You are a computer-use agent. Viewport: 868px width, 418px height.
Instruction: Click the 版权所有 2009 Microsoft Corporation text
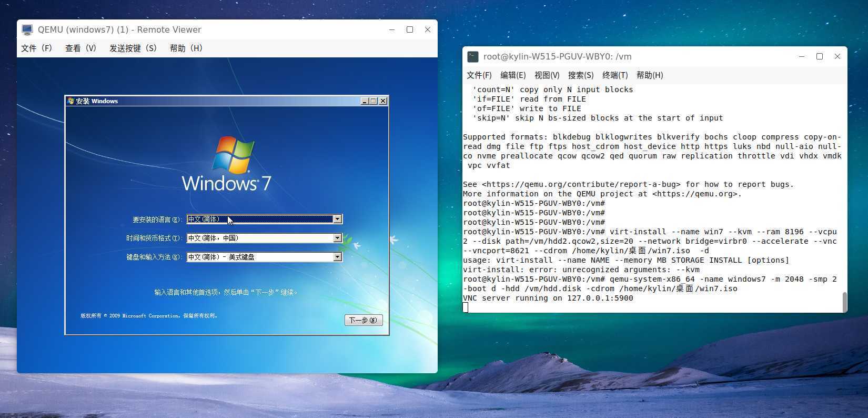pos(149,316)
